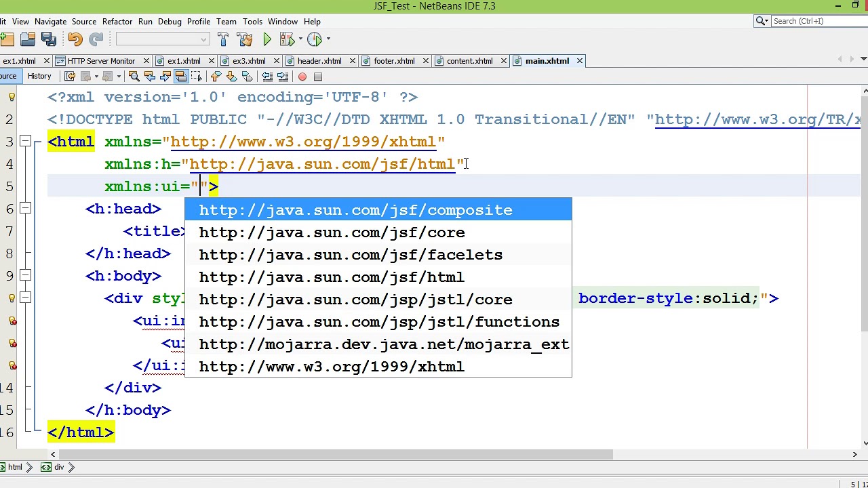Image resolution: width=868 pixels, height=488 pixels.
Task: Click the error marker on line 11
Action: pos(12,321)
